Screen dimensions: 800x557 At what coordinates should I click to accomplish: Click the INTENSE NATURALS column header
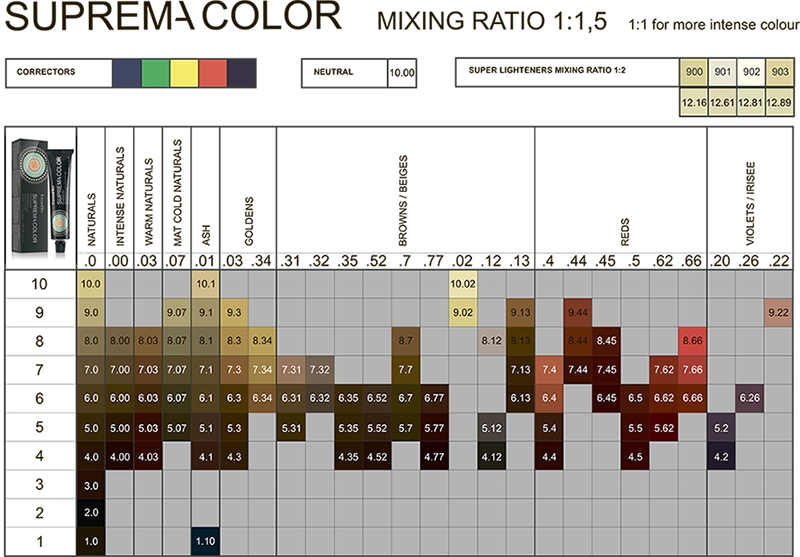120,196
